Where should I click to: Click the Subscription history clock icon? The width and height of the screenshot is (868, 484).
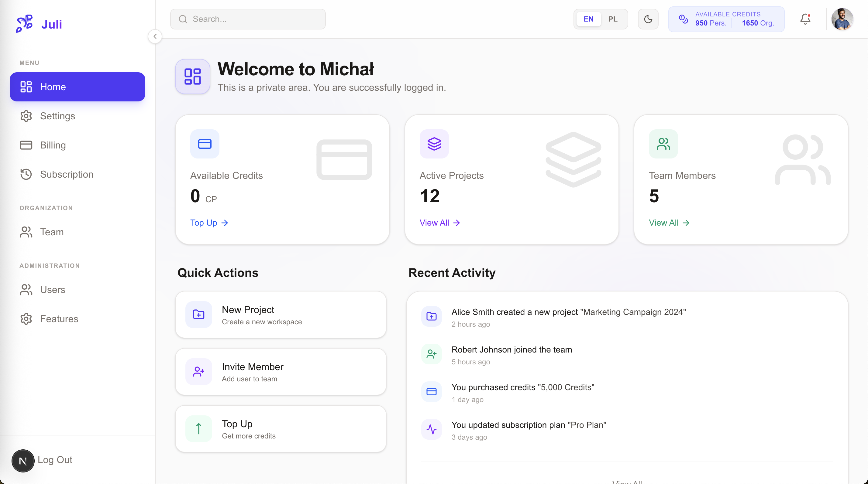pyautogui.click(x=26, y=174)
